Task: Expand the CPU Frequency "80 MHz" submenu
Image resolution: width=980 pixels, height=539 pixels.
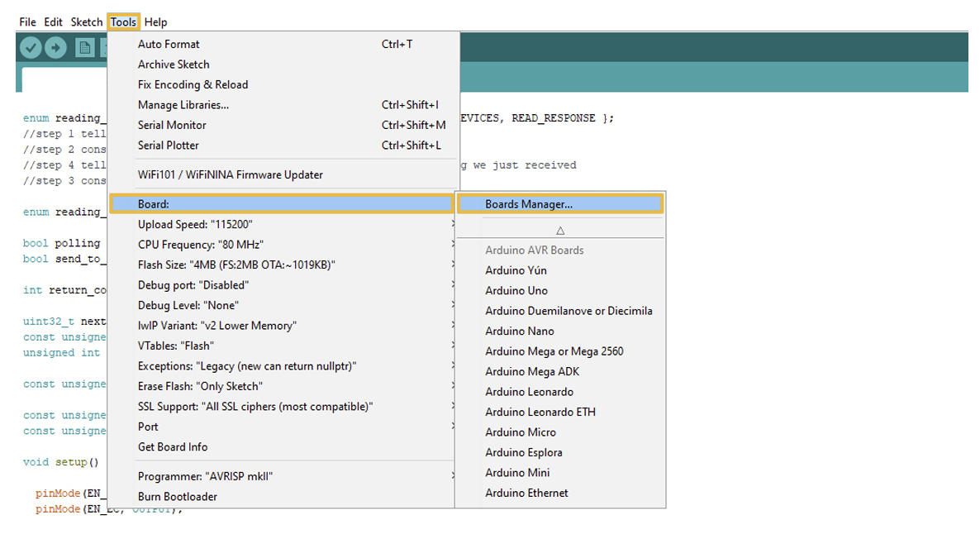Action: (283, 245)
